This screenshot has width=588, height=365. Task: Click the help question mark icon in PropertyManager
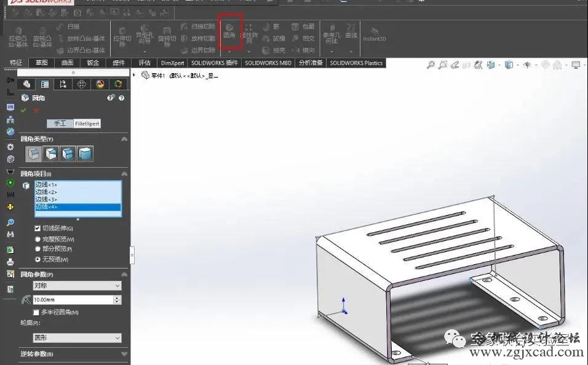point(122,98)
